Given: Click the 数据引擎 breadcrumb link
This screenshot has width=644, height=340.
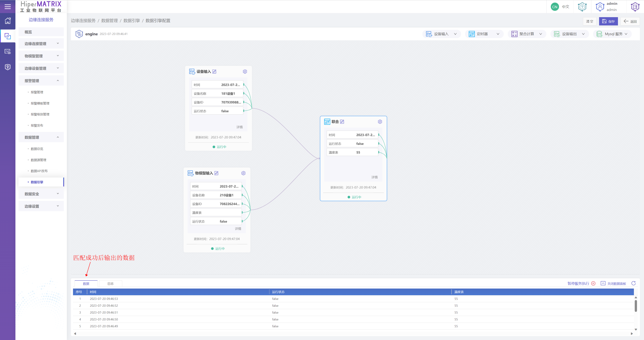Looking at the screenshot, I should (131, 21).
